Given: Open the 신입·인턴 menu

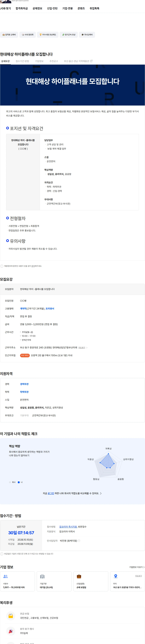Looking at the screenshot, I should [x=52, y=8].
